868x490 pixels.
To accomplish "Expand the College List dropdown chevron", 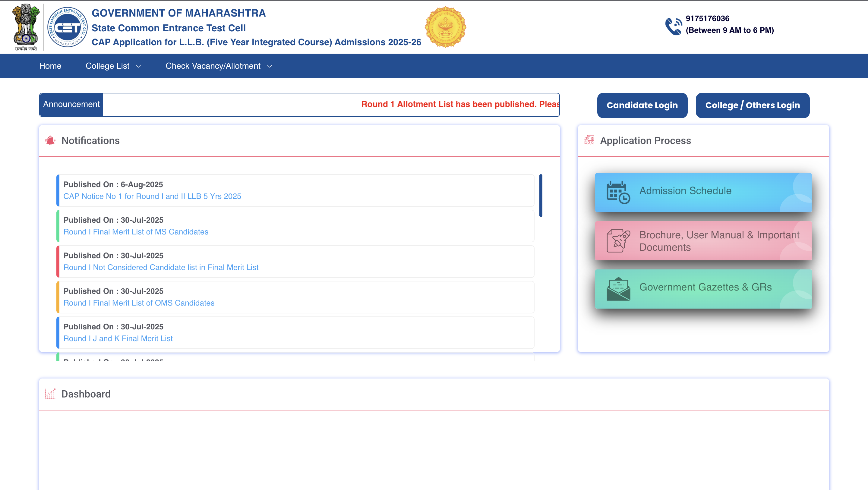I will tap(138, 66).
